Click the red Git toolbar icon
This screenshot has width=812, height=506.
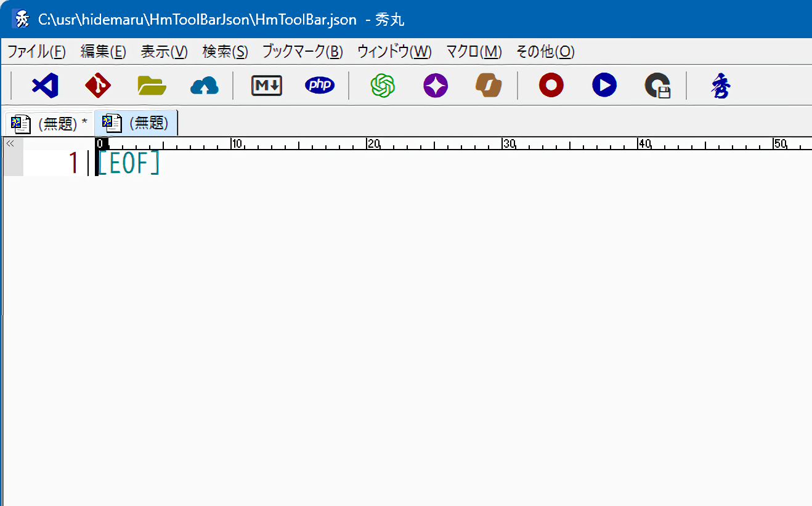coord(98,86)
